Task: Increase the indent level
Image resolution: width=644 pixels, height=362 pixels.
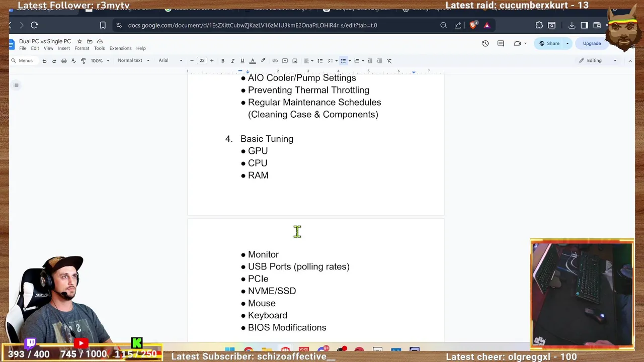Action: tap(379, 61)
